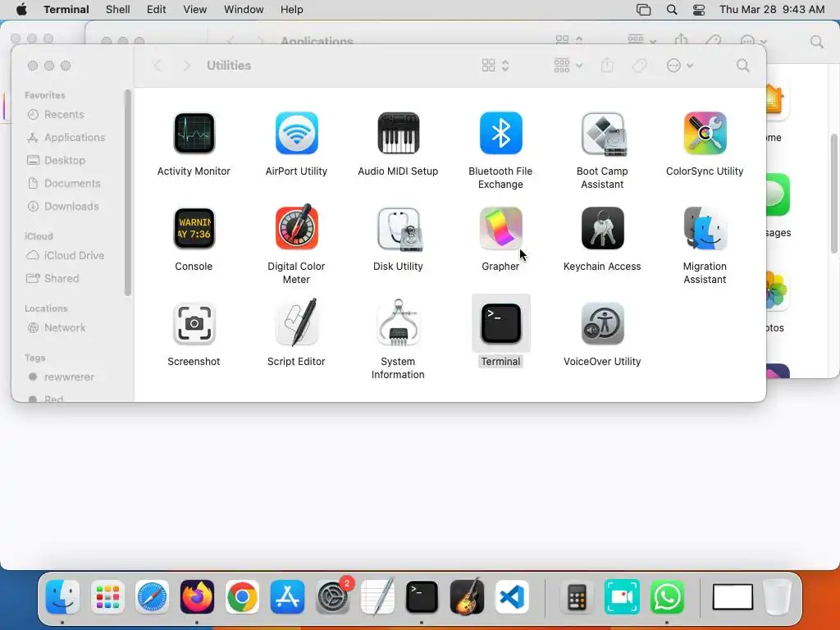Screen dimensions: 840x630
Task: Open App Store from the Dock
Action: point(287,597)
